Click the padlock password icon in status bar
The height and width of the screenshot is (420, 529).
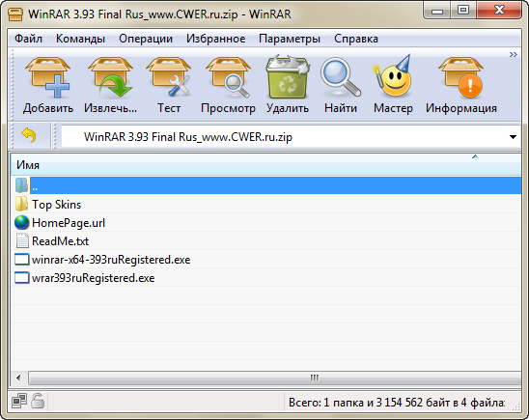[38, 401]
